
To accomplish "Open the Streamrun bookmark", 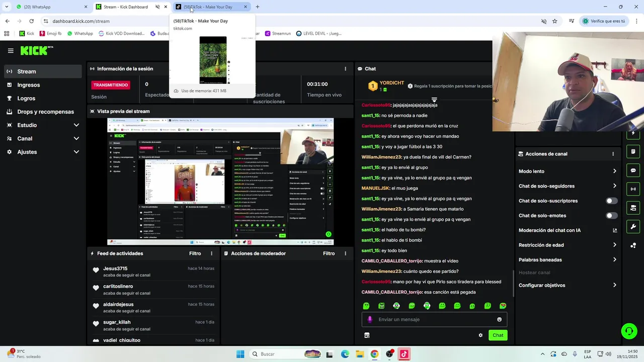I will tap(277, 34).
